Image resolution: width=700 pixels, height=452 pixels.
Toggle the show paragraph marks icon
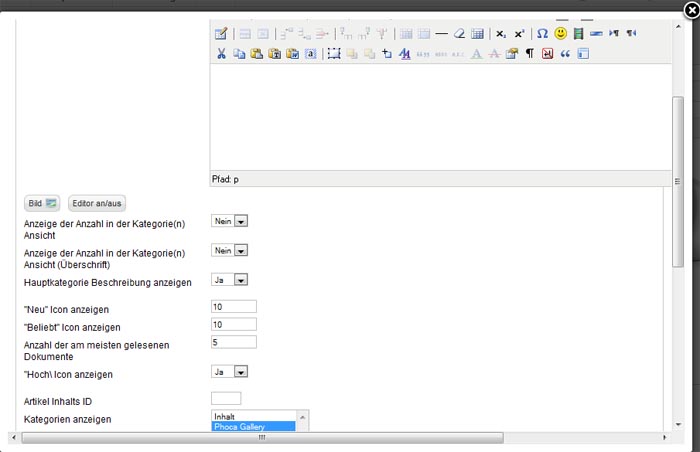(530, 53)
